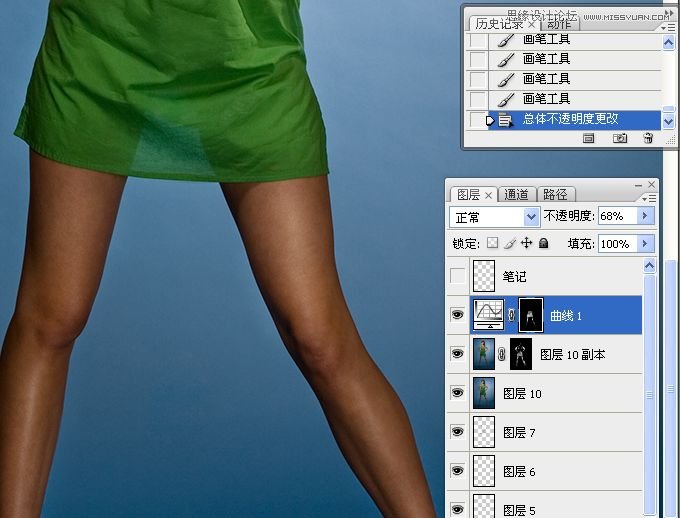Viewport: 680px width, 518px height.
Task: Click link icon between 曲线 1 thumbnail and mask
Action: (x=511, y=315)
